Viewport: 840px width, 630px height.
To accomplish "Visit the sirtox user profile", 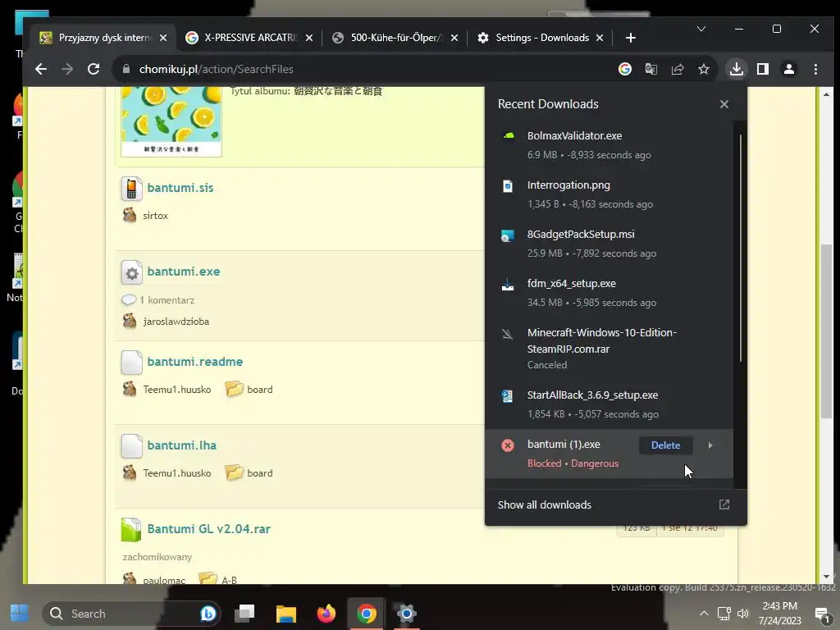I will click(155, 216).
